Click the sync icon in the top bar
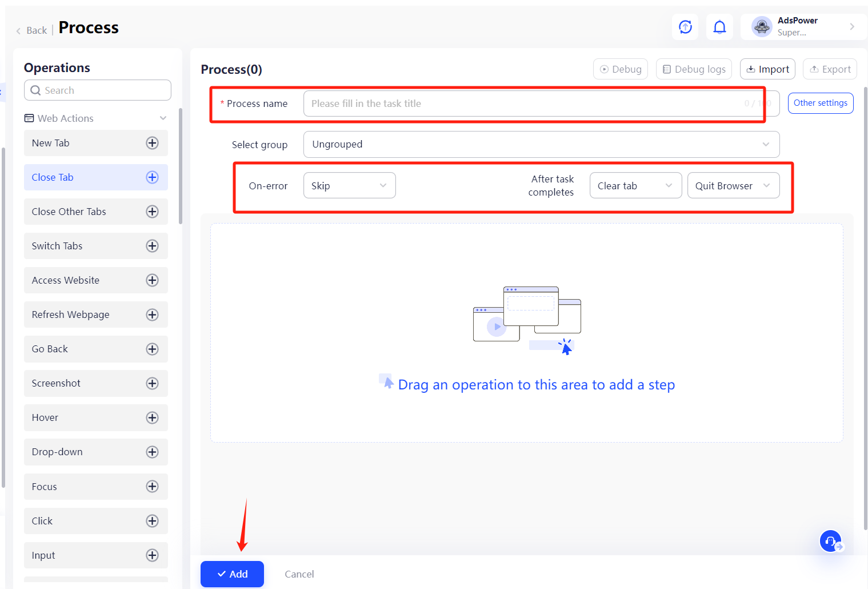The width and height of the screenshot is (868, 589). click(685, 26)
